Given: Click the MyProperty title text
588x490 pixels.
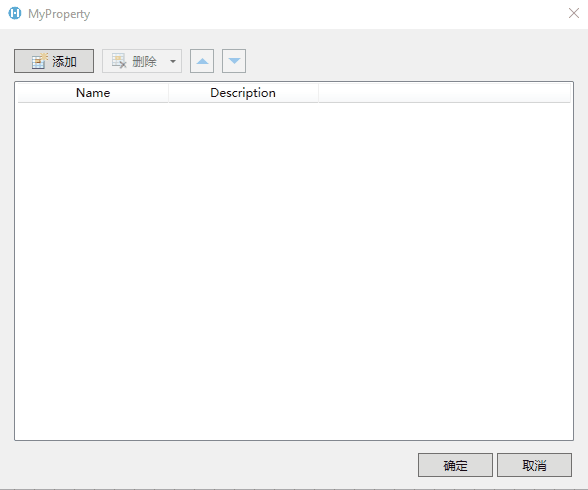Looking at the screenshot, I should (59, 14).
